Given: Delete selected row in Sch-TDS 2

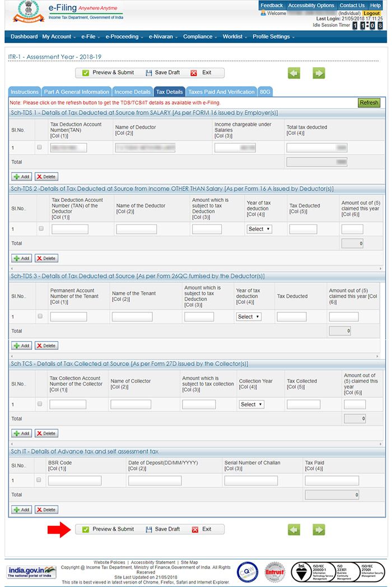Looking at the screenshot, I should 46,258.
